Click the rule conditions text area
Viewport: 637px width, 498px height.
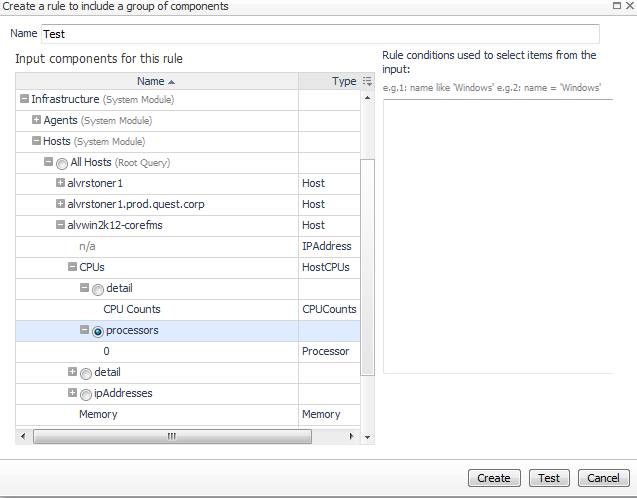[498, 236]
